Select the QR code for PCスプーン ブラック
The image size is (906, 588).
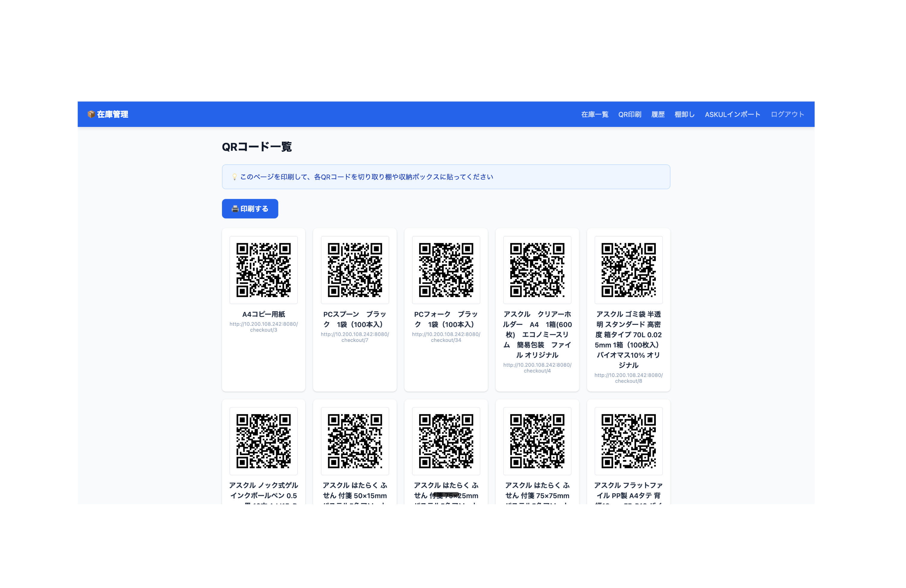click(355, 270)
